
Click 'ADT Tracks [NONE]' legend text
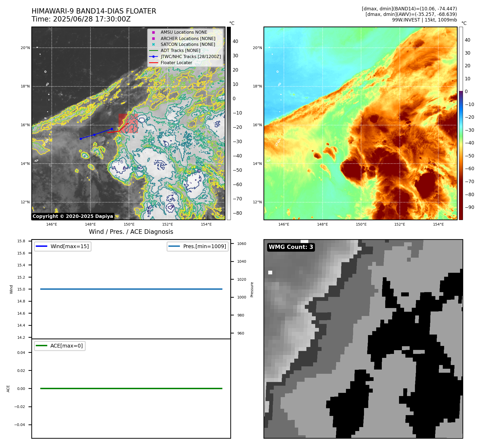(180, 51)
